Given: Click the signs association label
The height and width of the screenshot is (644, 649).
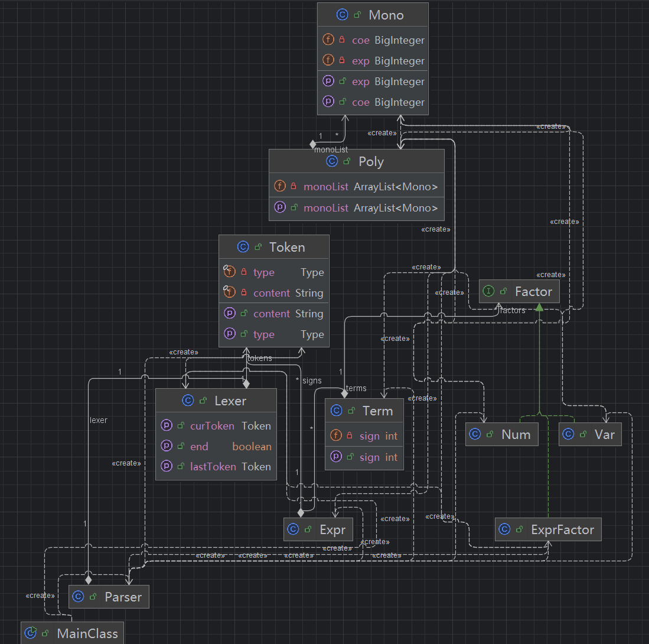Looking at the screenshot, I should [312, 380].
